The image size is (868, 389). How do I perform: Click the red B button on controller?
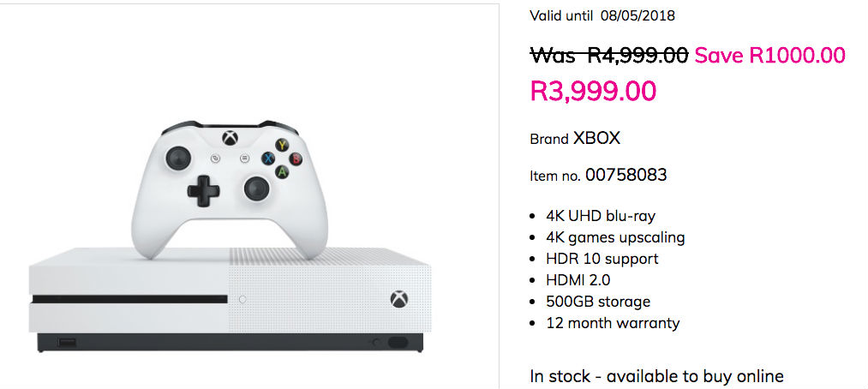pyautogui.click(x=295, y=159)
